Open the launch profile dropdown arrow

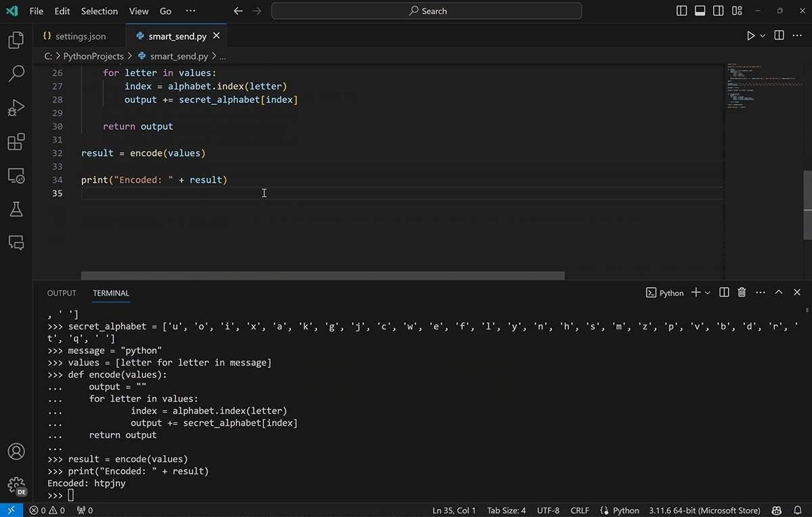pos(708,293)
